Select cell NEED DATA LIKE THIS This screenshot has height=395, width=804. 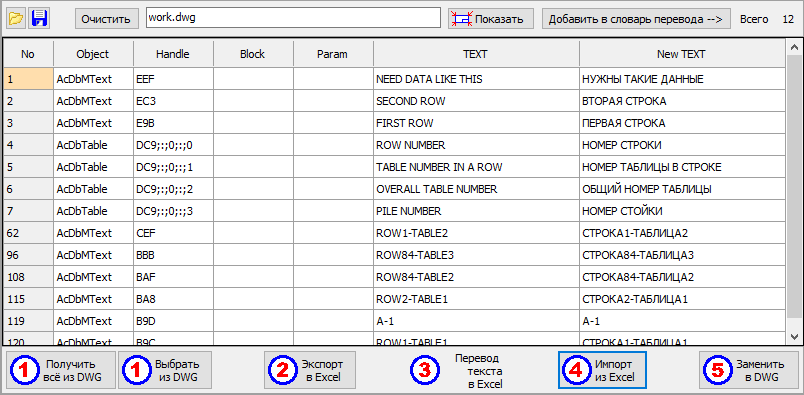point(476,79)
